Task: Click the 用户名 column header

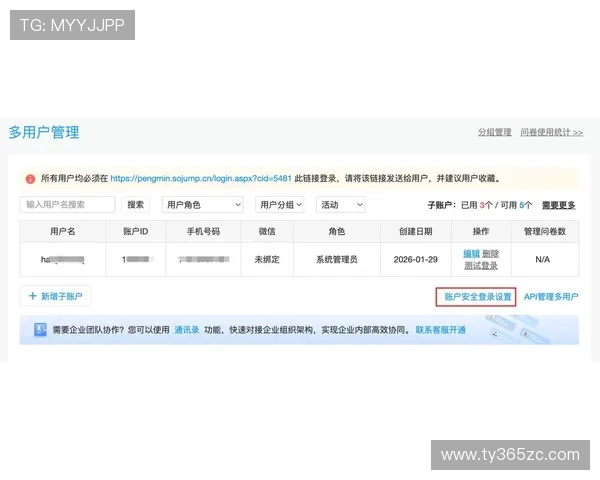Action: 63,231
